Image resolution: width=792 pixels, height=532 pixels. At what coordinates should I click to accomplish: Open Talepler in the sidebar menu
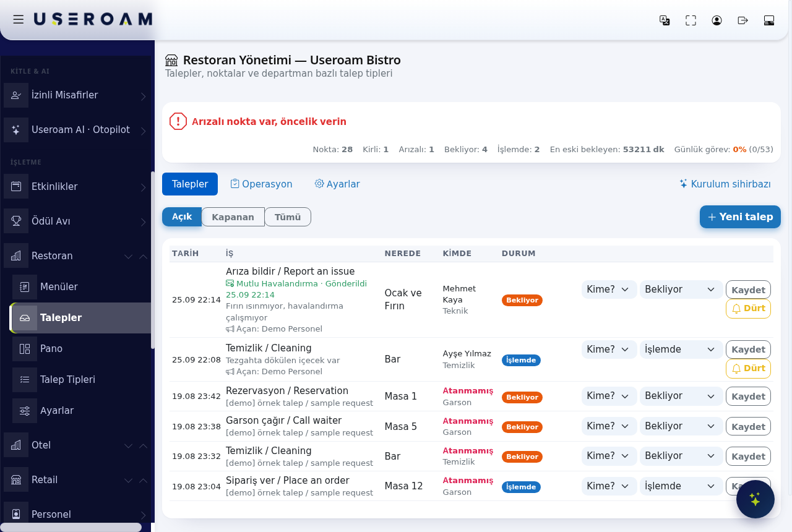tap(81, 318)
